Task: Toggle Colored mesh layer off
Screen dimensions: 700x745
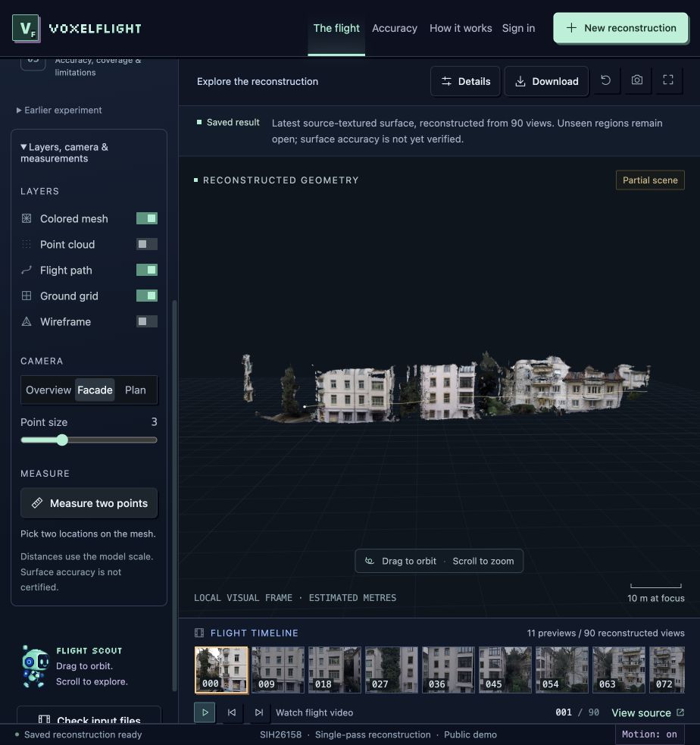Action: [x=147, y=218]
